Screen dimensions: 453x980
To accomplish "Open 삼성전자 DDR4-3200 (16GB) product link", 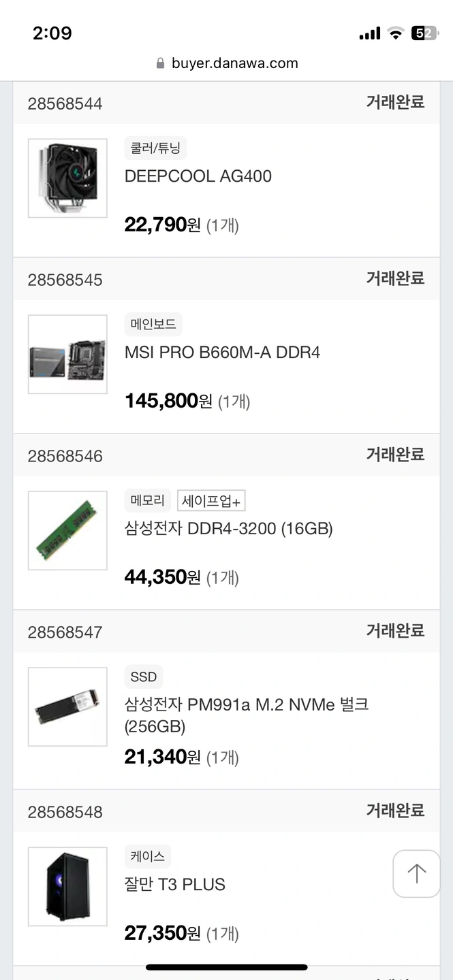I will [x=228, y=529].
